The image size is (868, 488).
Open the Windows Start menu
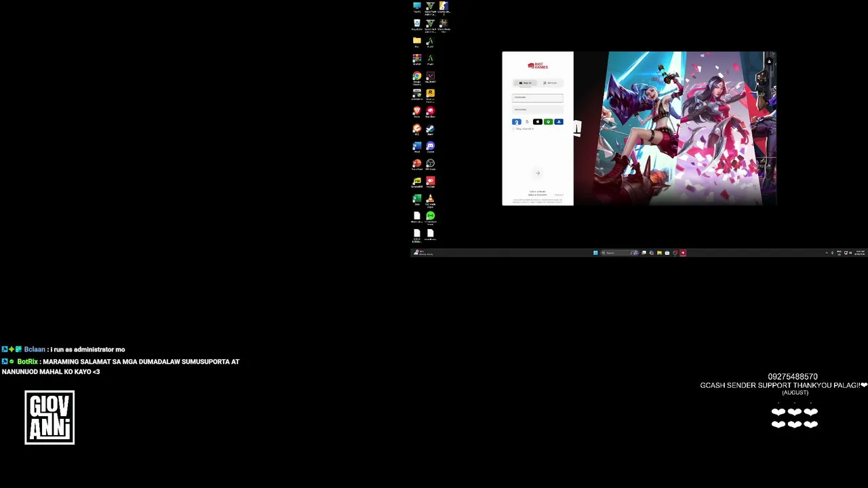(595, 253)
